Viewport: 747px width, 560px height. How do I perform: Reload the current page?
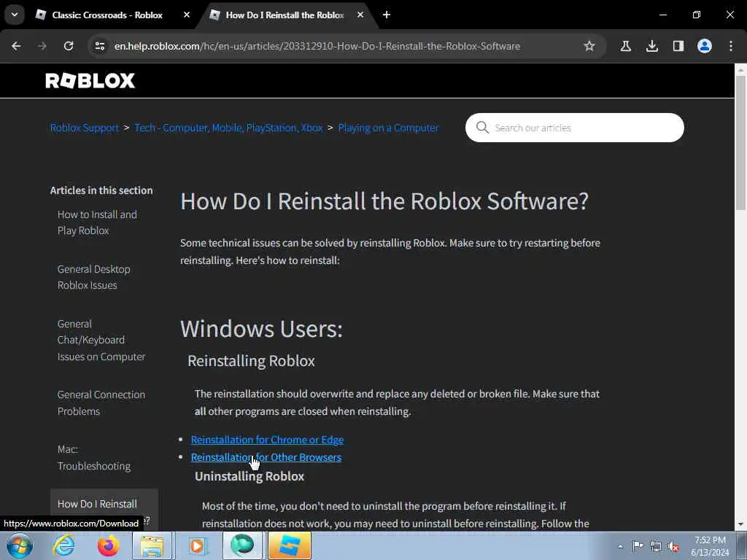(69, 46)
